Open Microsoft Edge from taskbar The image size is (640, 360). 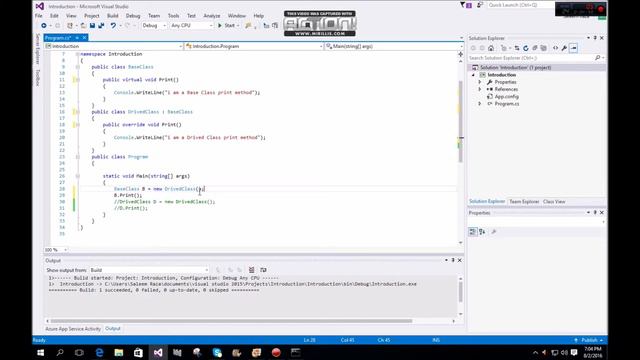click(99, 352)
